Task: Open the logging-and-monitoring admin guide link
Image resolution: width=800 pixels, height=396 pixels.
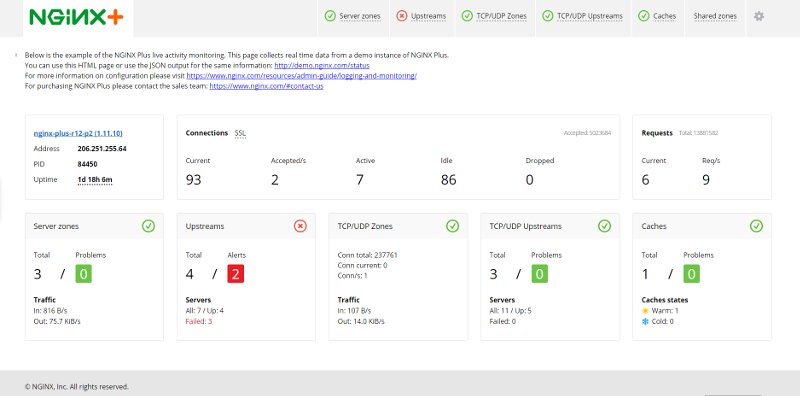Action: (302, 76)
